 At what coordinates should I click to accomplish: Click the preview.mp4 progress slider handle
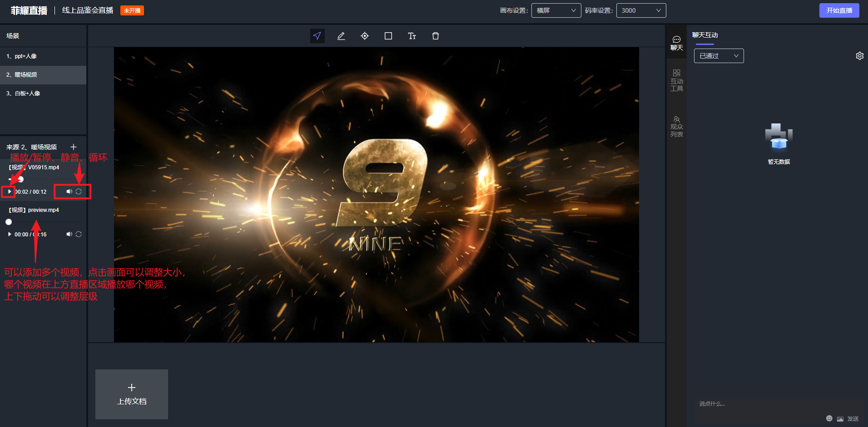point(9,222)
